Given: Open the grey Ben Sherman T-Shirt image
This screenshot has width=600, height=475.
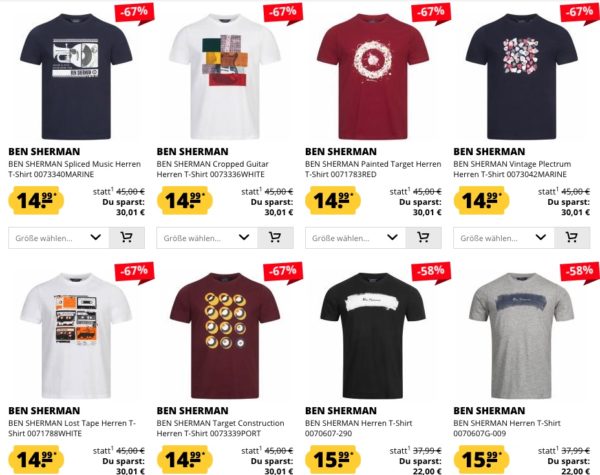Looking at the screenshot, I should coord(521,335).
